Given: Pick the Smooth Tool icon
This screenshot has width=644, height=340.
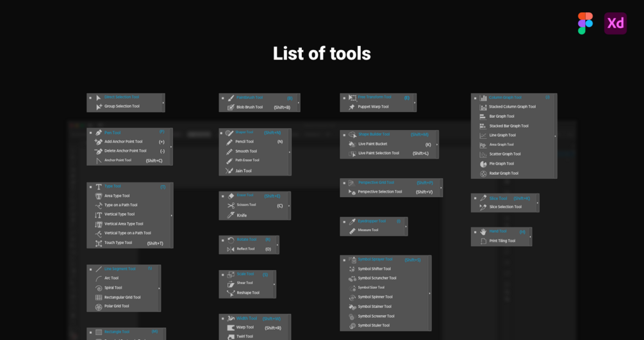Looking at the screenshot, I should [x=229, y=152].
